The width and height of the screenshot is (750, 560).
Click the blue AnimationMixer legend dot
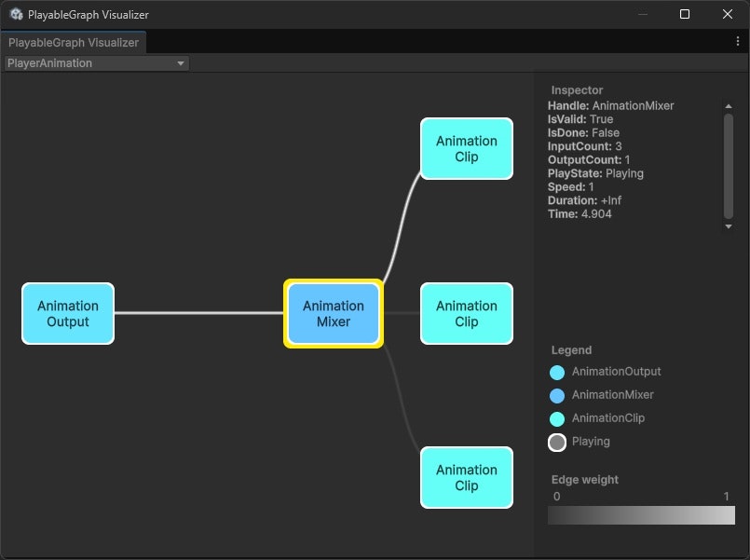pos(557,394)
